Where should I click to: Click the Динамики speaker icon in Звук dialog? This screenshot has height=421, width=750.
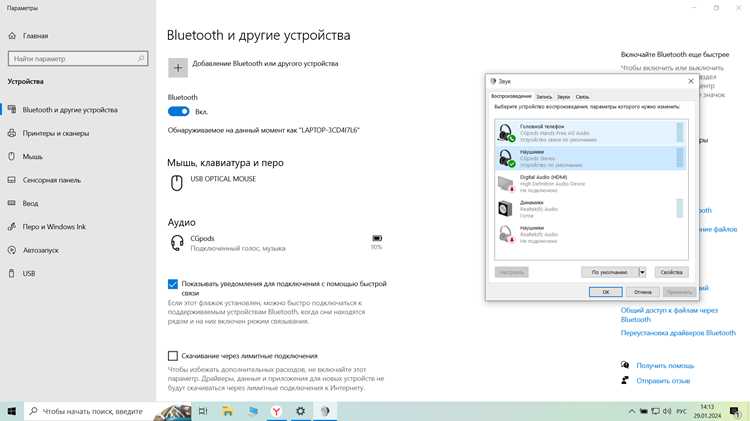(505, 209)
